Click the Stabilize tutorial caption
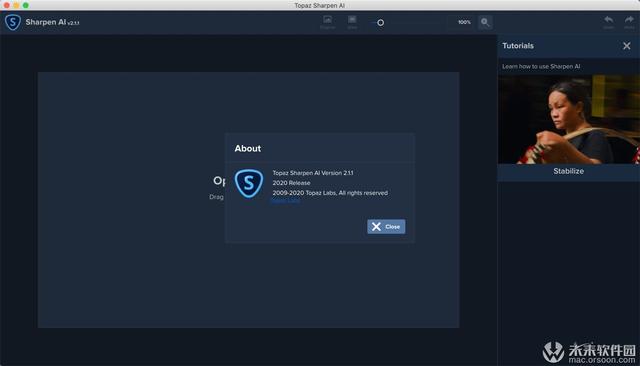Screen dimensions: 640x366 pos(569,171)
